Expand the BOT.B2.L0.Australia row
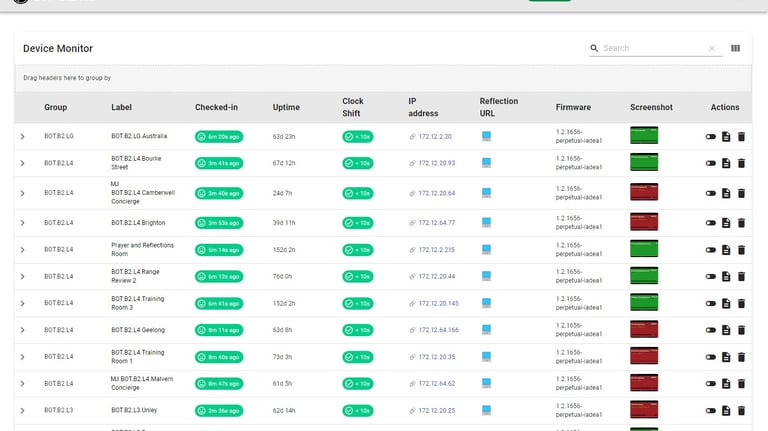Image resolution: width=768 pixels, height=431 pixels. (x=23, y=137)
